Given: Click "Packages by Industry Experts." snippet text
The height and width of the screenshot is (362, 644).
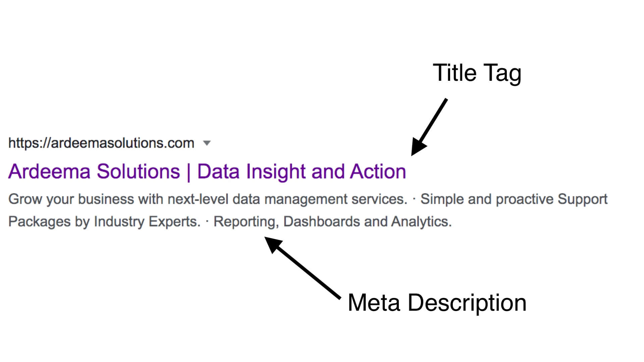Looking at the screenshot, I should coord(104,222).
